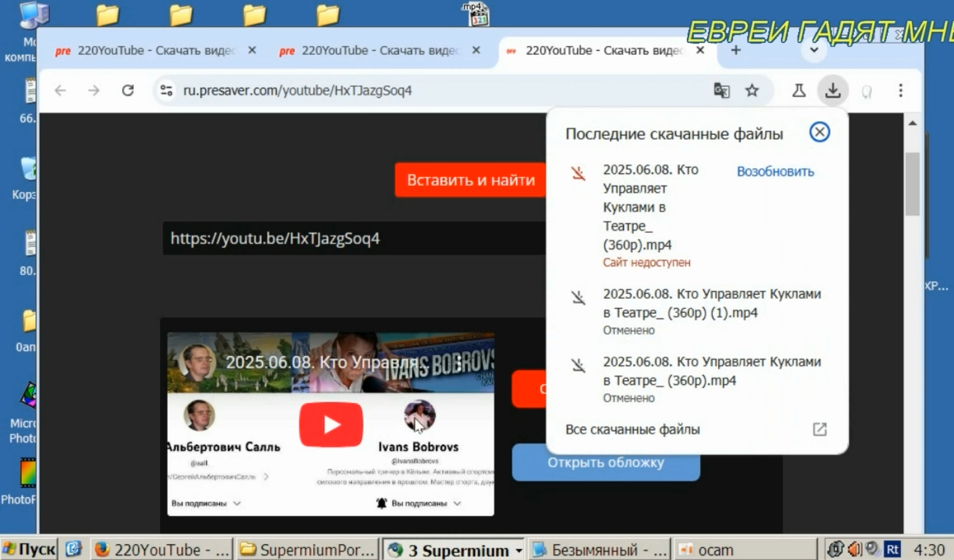Click the volume speaker tray icon
Screen dimensions: 954x560
click(x=854, y=549)
